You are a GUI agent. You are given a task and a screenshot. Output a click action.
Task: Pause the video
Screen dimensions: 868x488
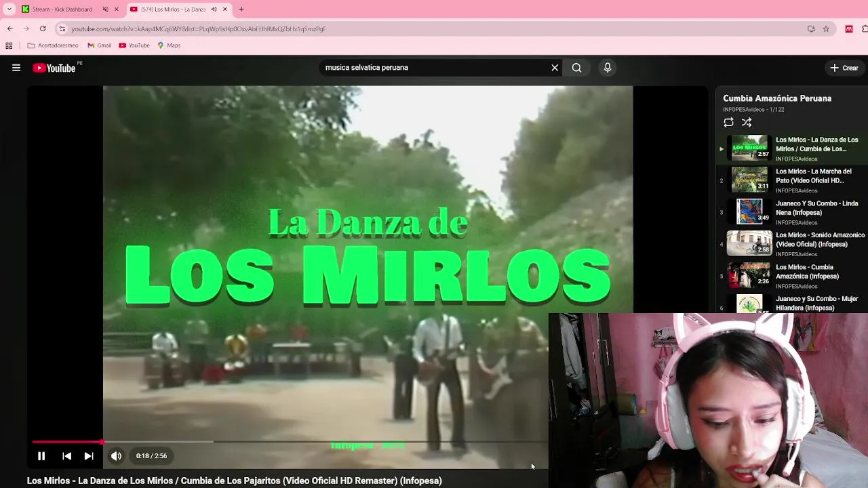coord(41,456)
